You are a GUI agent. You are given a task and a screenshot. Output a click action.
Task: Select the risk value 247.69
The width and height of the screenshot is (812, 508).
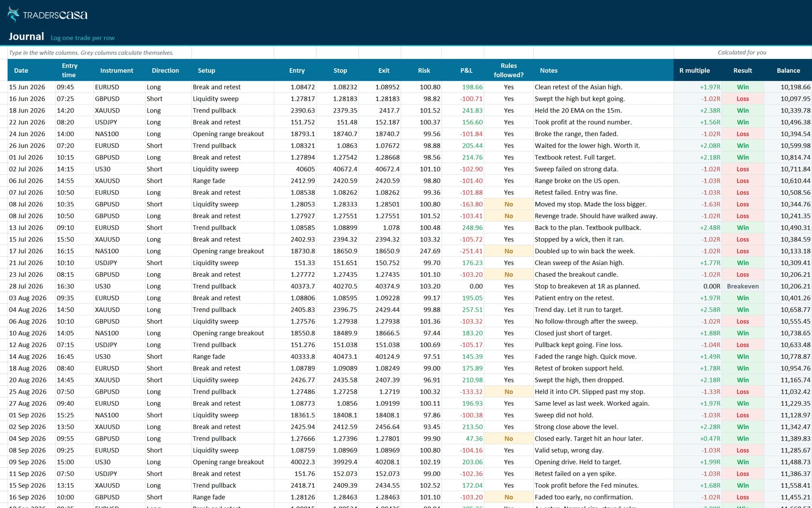click(x=430, y=251)
